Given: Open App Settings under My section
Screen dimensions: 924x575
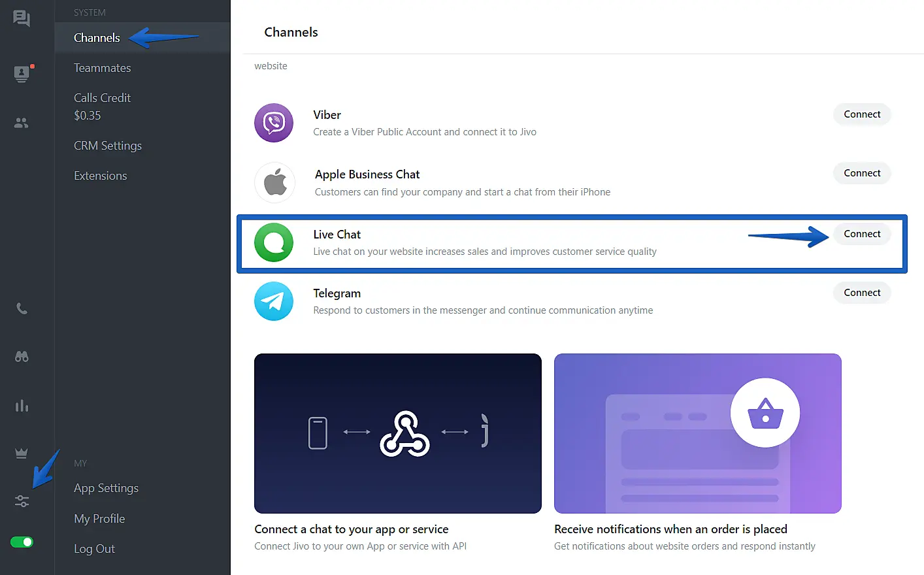Looking at the screenshot, I should (x=107, y=488).
